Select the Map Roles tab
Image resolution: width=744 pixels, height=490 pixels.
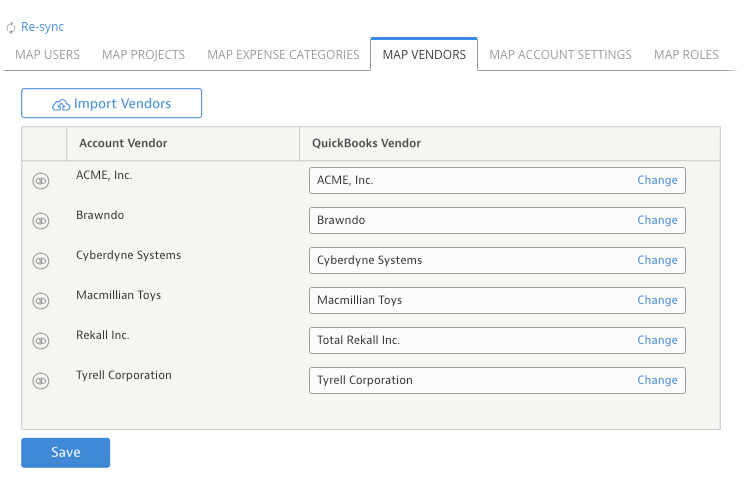686,55
